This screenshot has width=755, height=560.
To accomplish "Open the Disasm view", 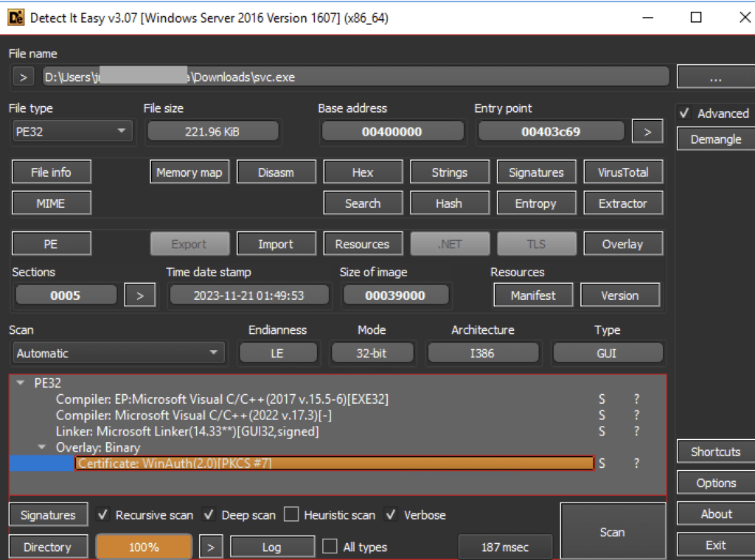I will (276, 172).
